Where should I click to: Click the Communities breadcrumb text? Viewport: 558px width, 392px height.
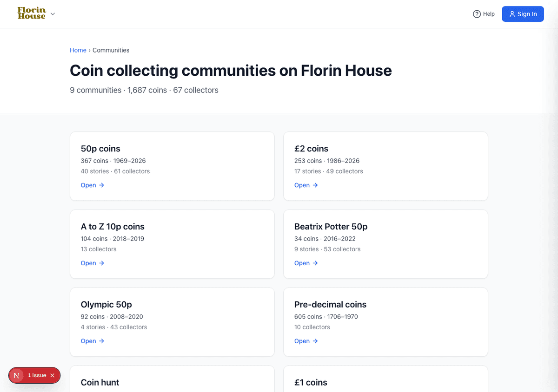coord(111,50)
